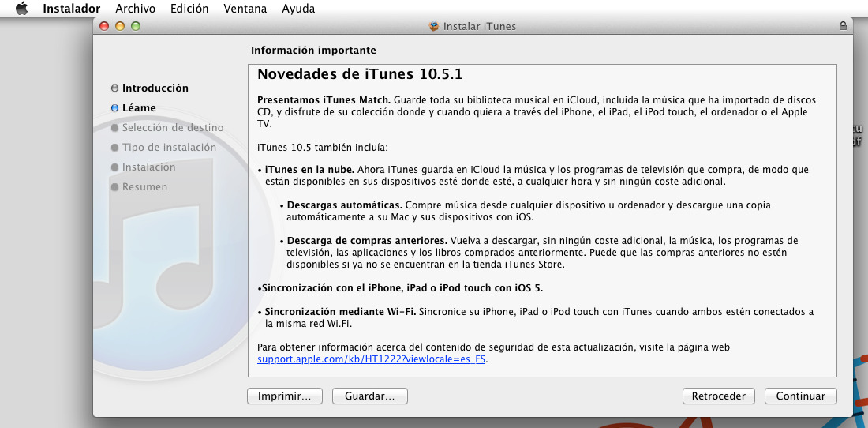This screenshot has height=428, width=868.
Task: Close the Instalar iTunes window
Action: click(104, 26)
